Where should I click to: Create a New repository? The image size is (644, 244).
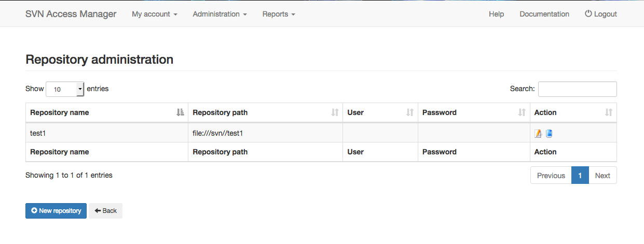pyautogui.click(x=56, y=211)
